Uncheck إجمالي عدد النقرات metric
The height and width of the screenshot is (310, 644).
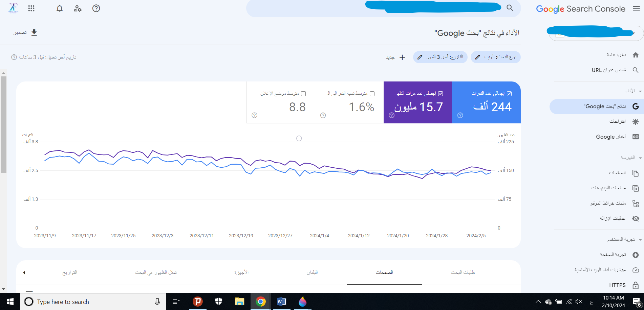509,93
